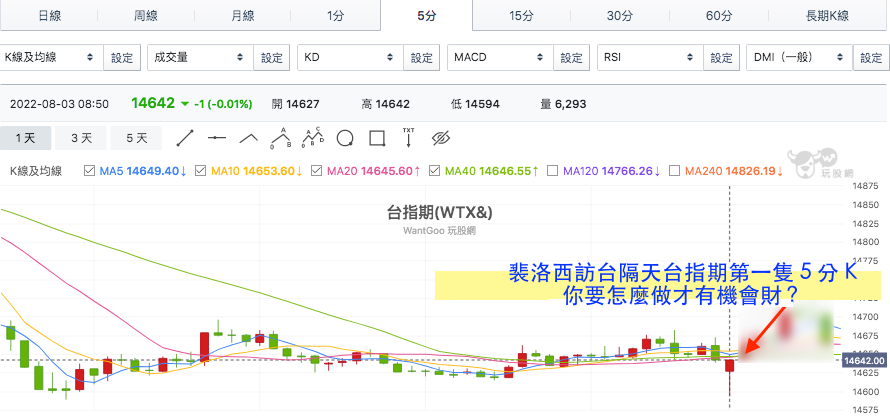Click 設定 button next to DMI
The width and height of the screenshot is (890, 417).
(x=871, y=58)
